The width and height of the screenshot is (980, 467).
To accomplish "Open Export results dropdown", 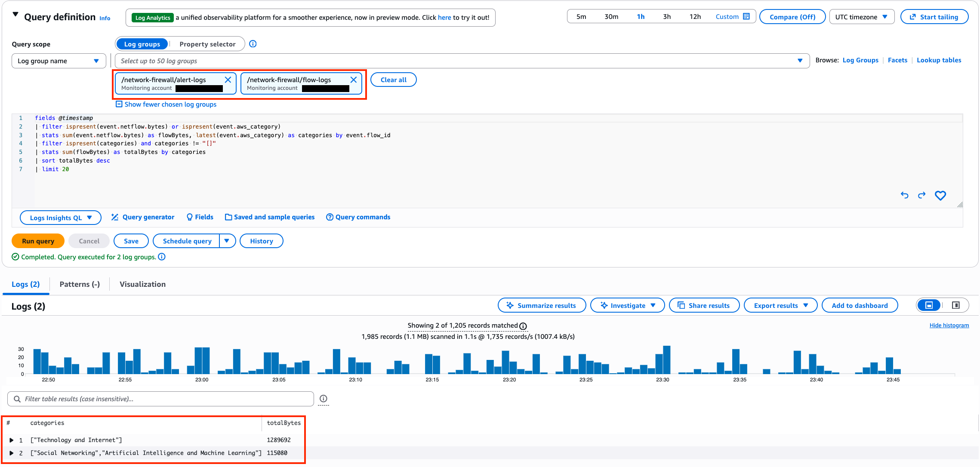I will (780, 305).
